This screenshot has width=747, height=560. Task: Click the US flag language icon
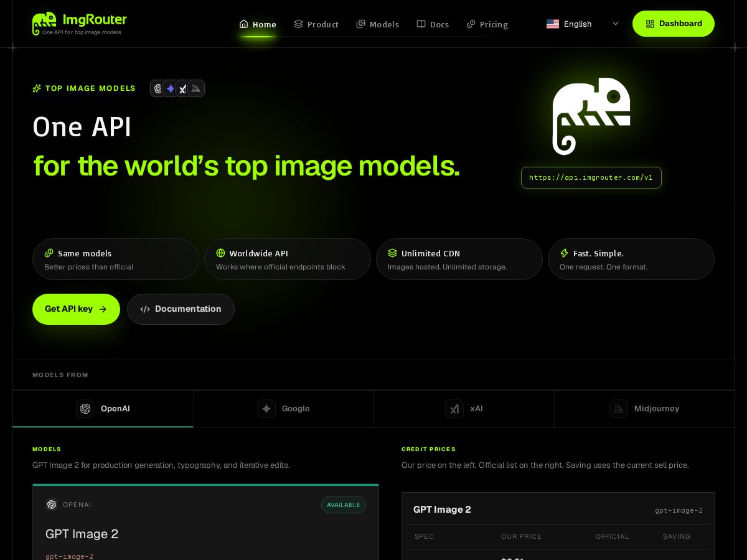[x=553, y=24]
